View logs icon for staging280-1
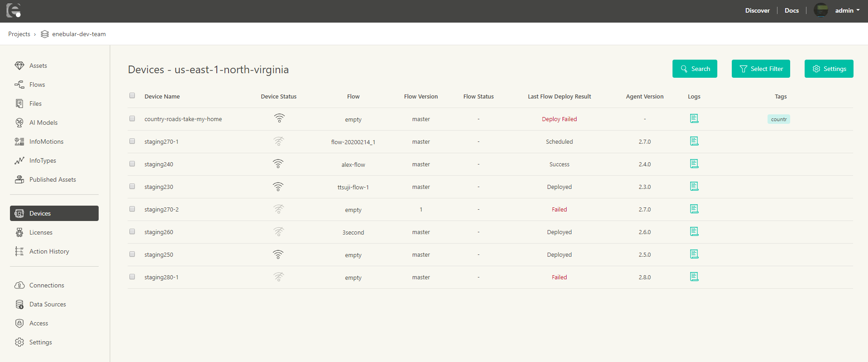 point(694,277)
